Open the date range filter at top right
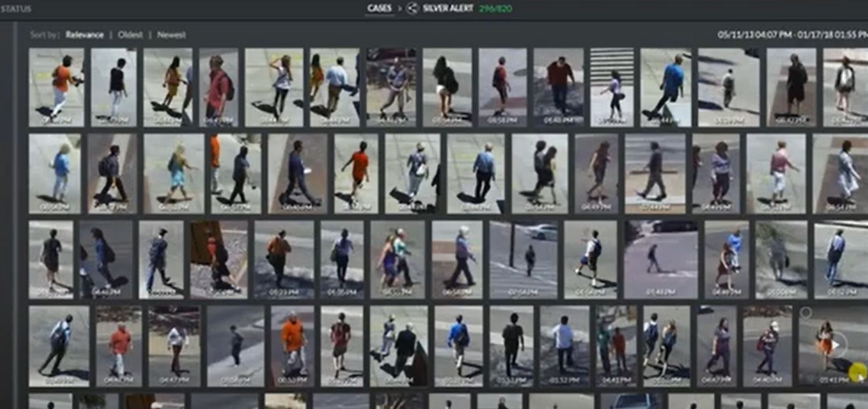This screenshot has height=409, width=868. 792,35
